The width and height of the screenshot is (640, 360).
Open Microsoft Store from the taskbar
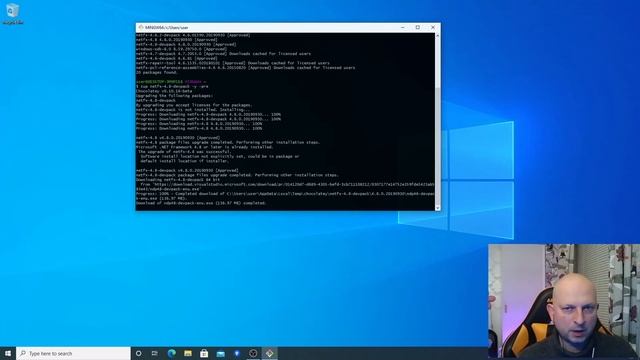[x=204, y=353]
